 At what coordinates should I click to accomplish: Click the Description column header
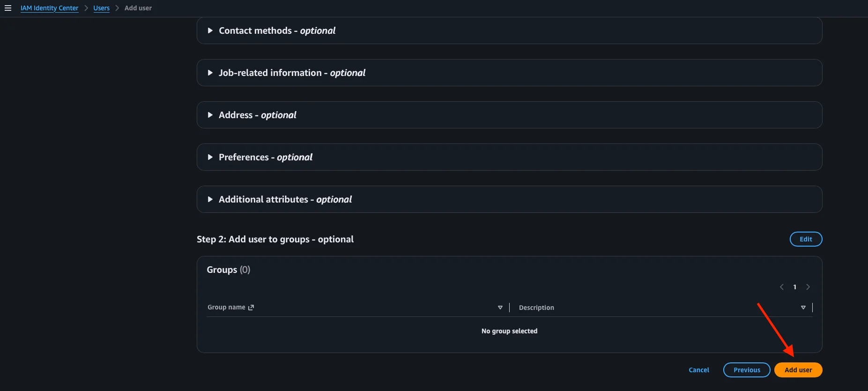click(536, 308)
